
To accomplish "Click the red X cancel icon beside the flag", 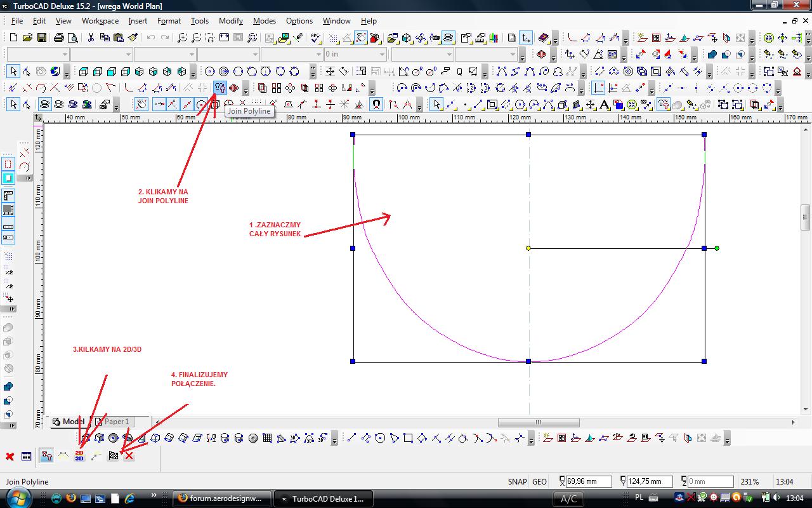I will [129, 455].
